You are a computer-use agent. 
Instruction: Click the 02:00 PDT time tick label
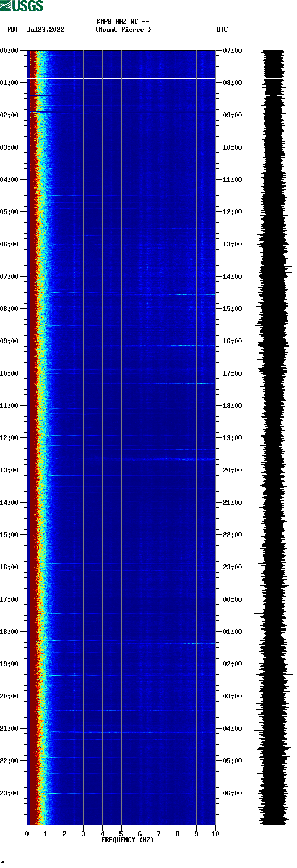[x=9, y=115]
